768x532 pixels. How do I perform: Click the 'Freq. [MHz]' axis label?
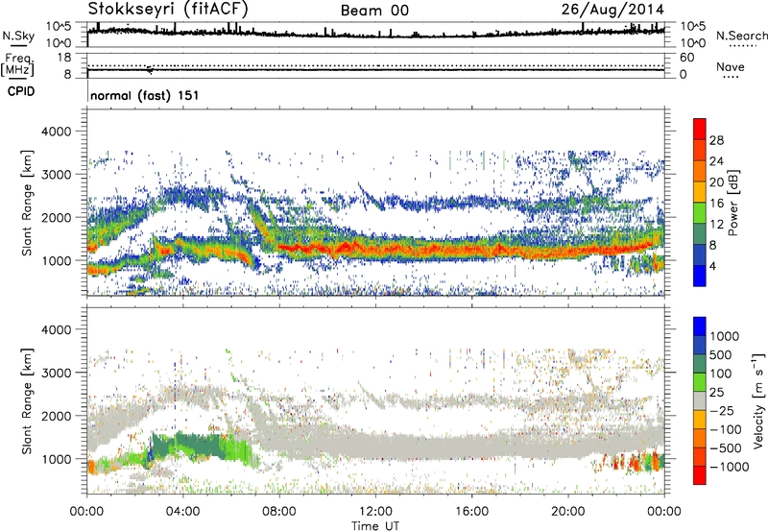pos(18,64)
